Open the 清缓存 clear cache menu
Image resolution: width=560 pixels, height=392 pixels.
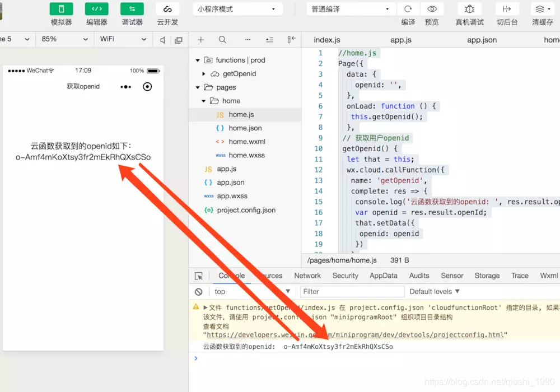coord(543,9)
